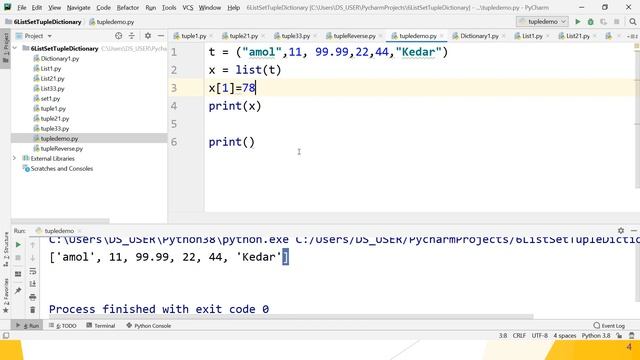Open Structure side tool window tab
The height and width of the screenshot is (360, 640).
[x=6, y=249]
